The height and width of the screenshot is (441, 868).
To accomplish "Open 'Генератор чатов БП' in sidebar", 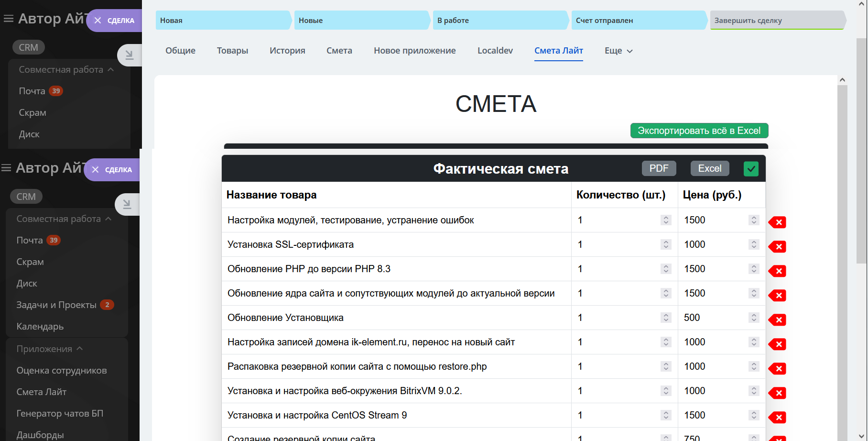I will (60, 413).
